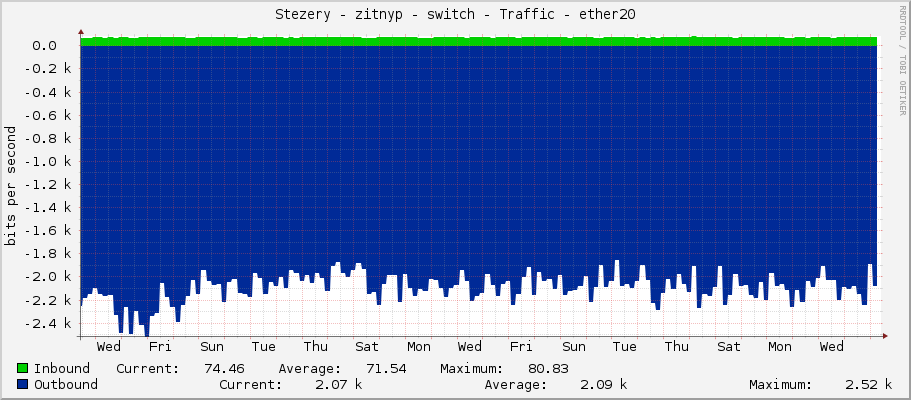
Task: Click the -1.2 k y-axis tick label
Action: [48, 184]
